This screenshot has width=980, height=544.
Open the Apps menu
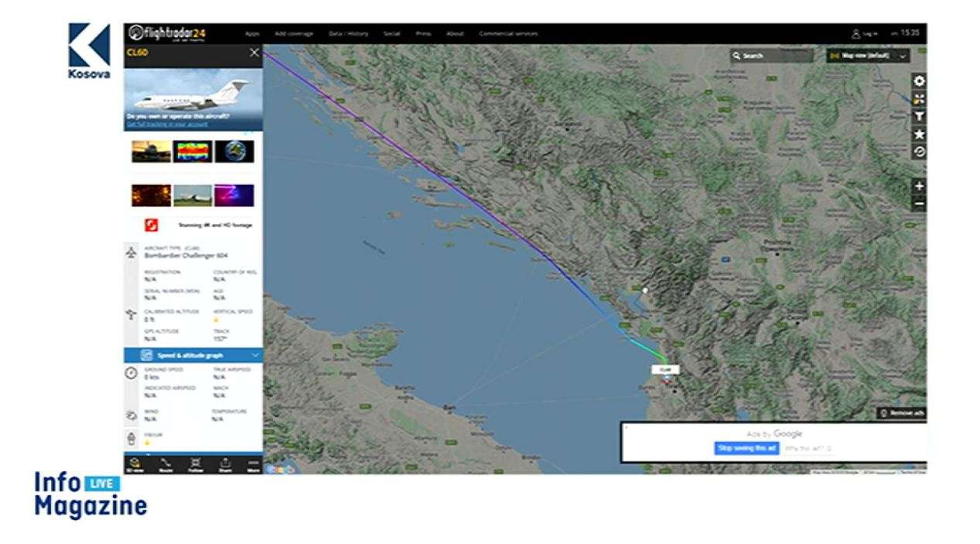252,34
